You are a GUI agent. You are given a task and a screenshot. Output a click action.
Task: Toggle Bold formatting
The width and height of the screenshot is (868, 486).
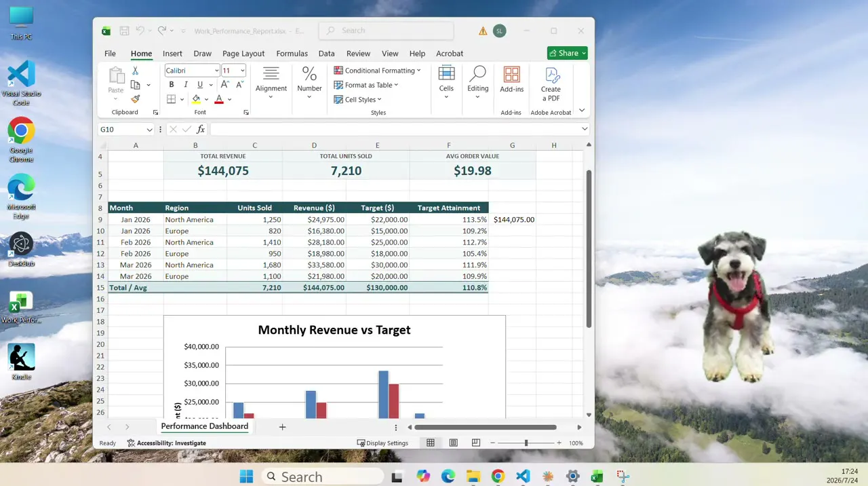click(172, 85)
